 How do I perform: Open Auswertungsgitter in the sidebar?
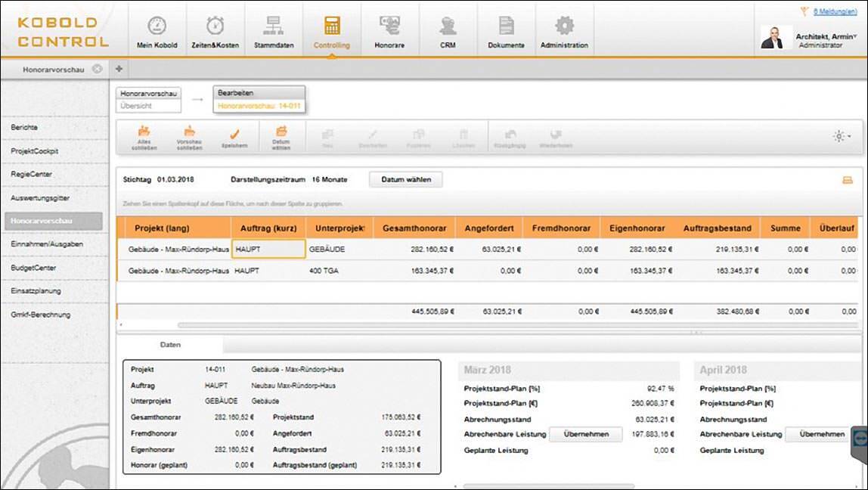[x=40, y=197]
